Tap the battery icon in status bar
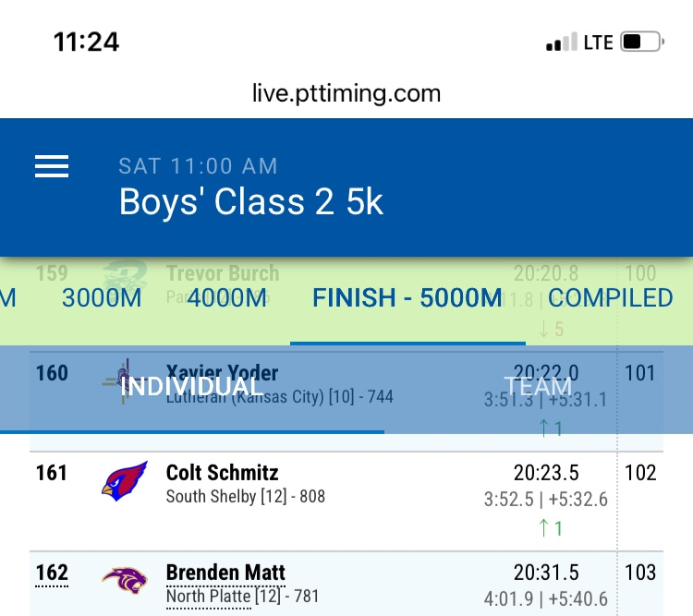Image resolution: width=693 pixels, height=616 pixels. pyautogui.click(x=642, y=42)
